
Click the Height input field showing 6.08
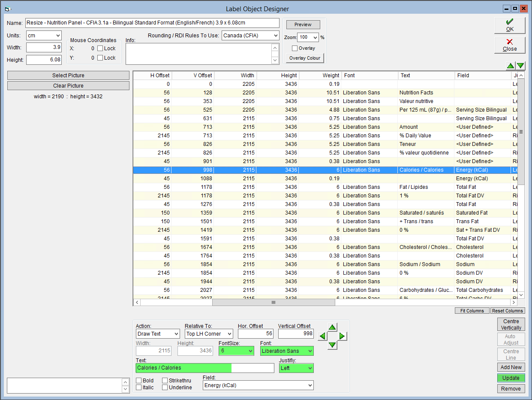point(44,60)
